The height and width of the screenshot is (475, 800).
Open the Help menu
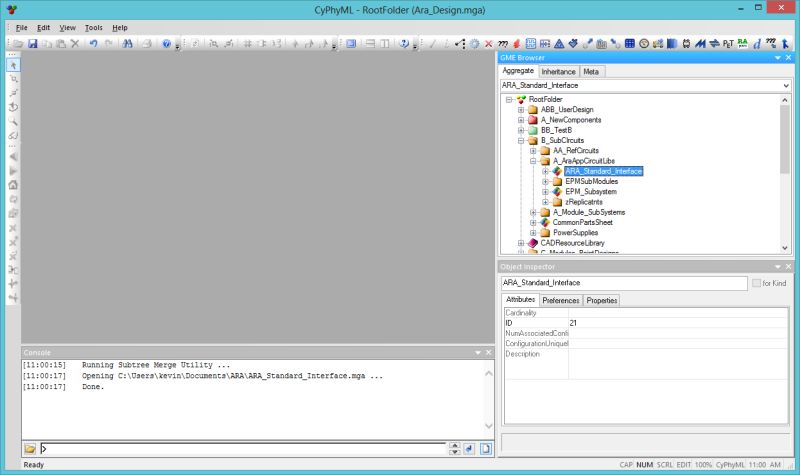[120, 28]
